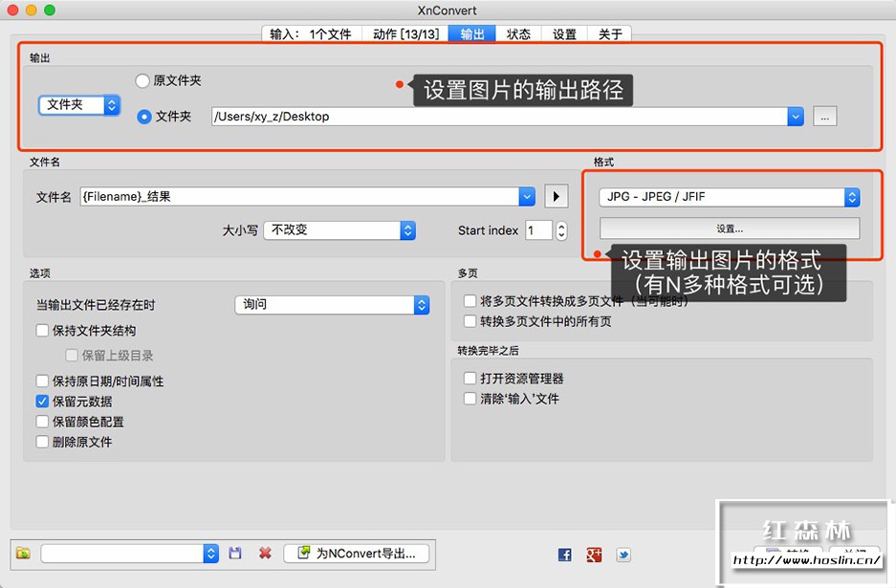Open the JPG - JPEG / JFIF format dropdown
The image size is (896, 588).
coord(730,197)
